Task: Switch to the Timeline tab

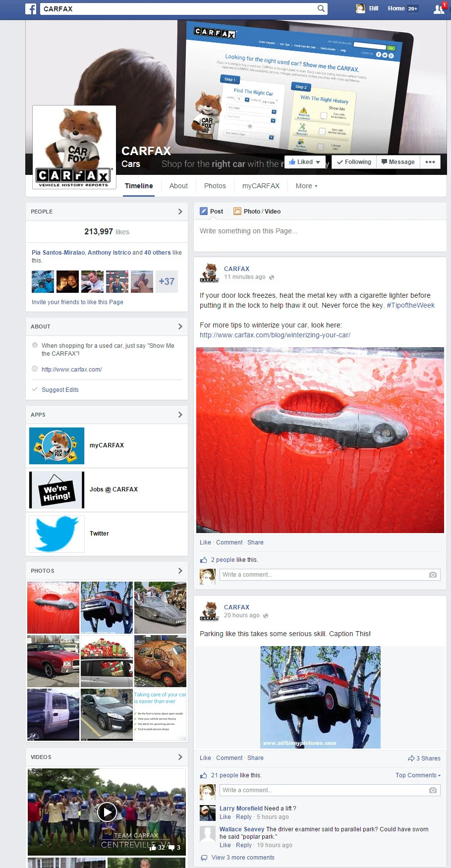Action: (x=139, y=186)
